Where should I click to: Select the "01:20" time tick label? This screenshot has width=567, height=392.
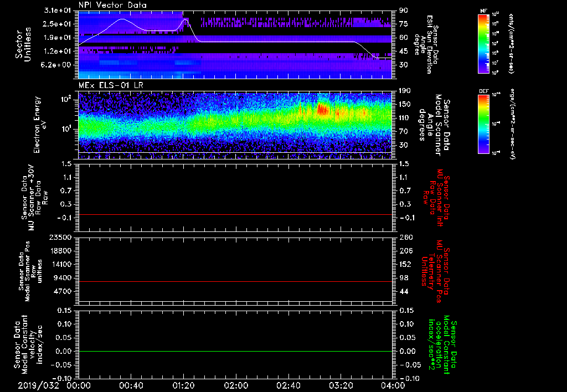click(x=183, y=385)
